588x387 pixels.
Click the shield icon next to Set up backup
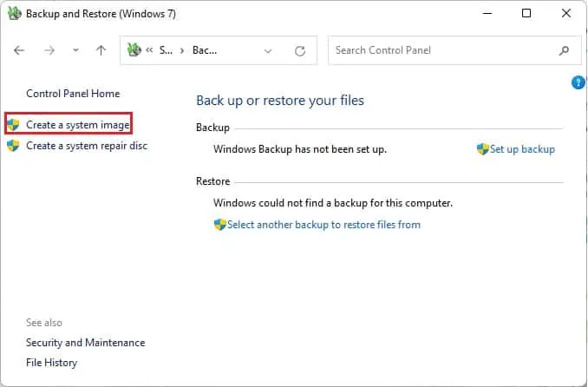coord(482,149)
